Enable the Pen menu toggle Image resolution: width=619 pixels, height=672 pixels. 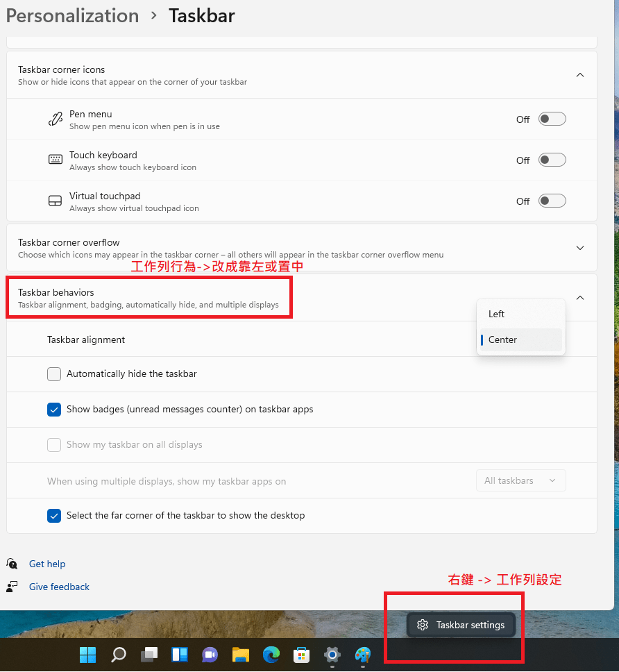pos(552,118)
